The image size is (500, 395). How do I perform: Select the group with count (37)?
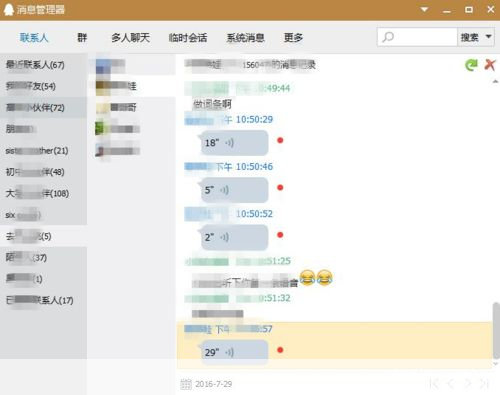pos(43,257)
